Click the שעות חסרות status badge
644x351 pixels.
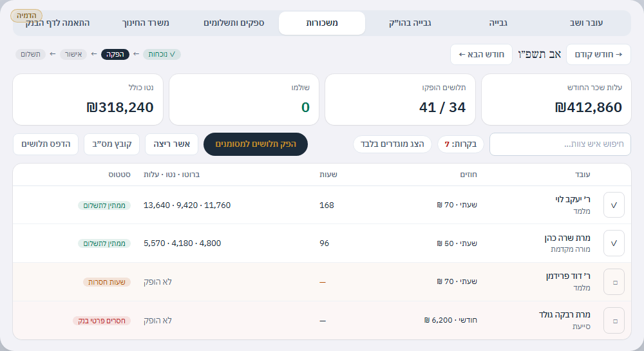point(107,282)
